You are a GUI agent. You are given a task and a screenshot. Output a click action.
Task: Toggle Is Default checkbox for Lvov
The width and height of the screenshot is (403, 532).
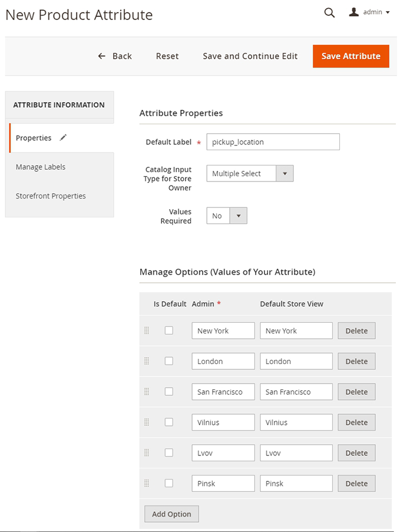(169, 453)
